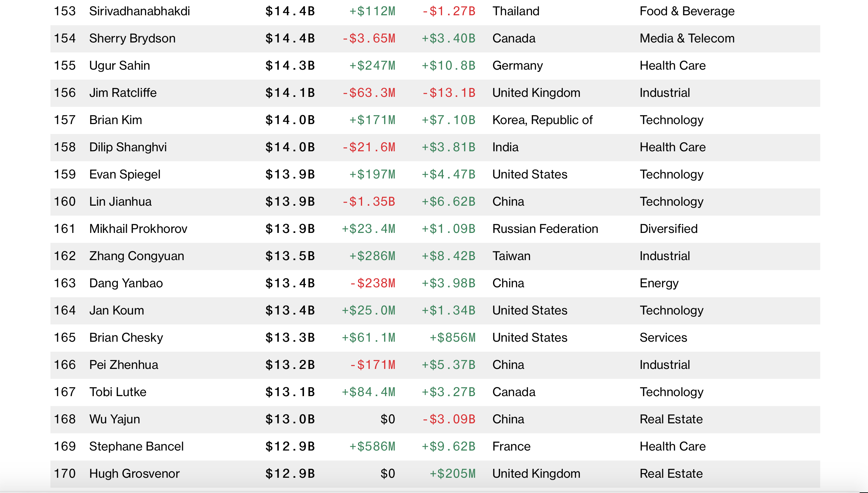Viewport: 868px width, 493px height.
Task: Open the Lin Jianhua profile link
Action: point(120,202)
